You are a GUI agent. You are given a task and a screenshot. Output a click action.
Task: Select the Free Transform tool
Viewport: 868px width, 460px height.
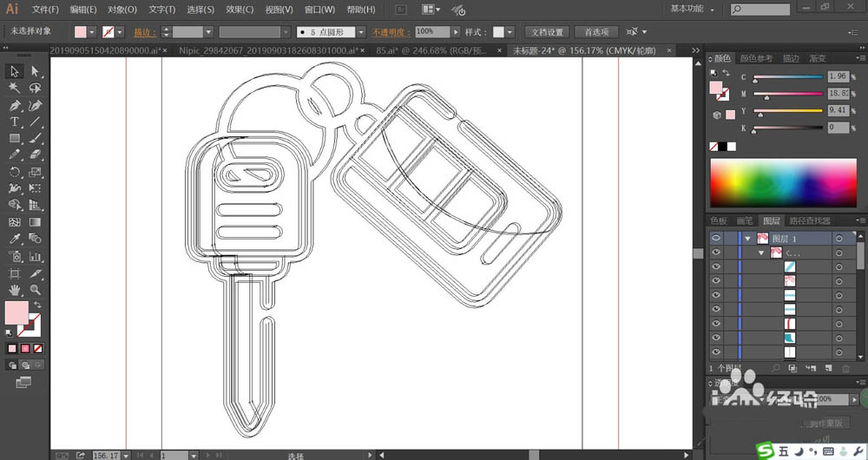coord(35,188)
